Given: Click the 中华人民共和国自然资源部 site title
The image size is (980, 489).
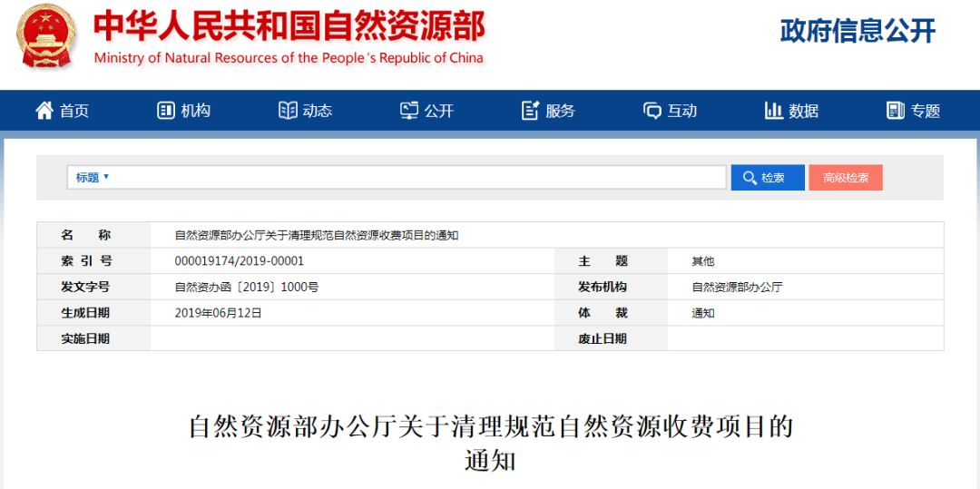Looking at the screenshot, I should coord(289,26).
